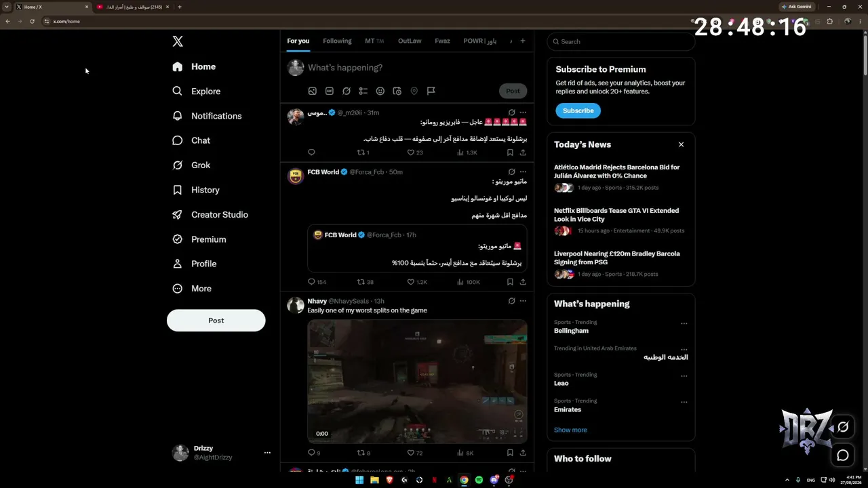Open Brave browser from the taskbar
Image resolution: width=868 pixels, height=488 pixels.
point(389,480)
